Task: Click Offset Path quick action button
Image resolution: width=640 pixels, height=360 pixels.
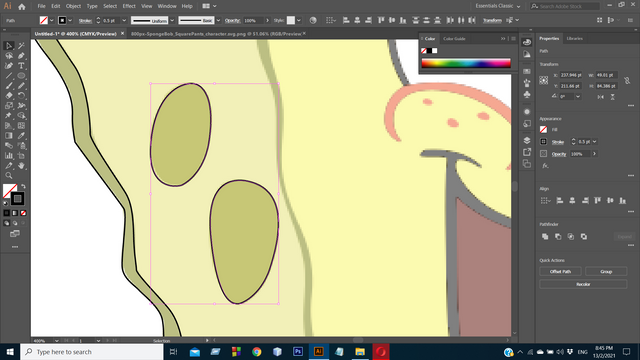Action: [560, 271]
